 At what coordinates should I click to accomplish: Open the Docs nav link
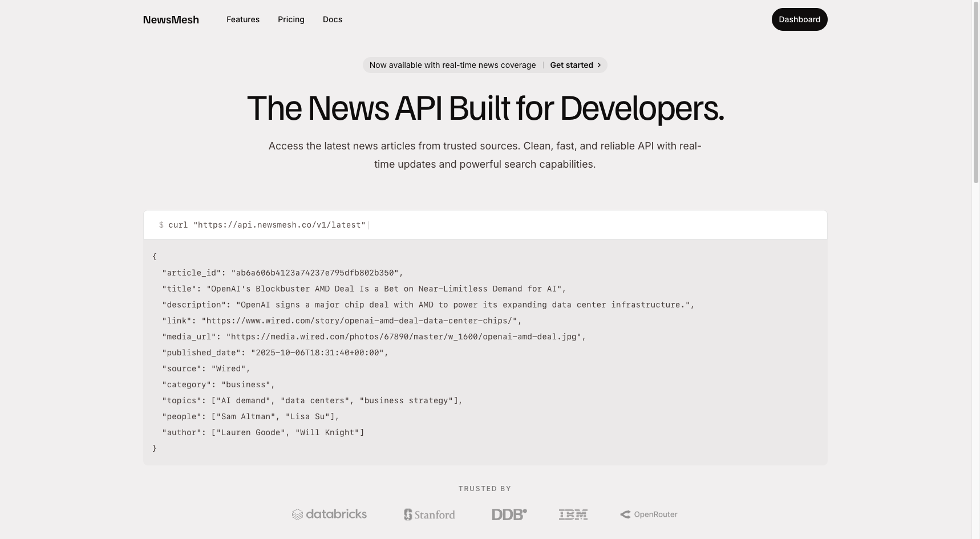(332, 19)
